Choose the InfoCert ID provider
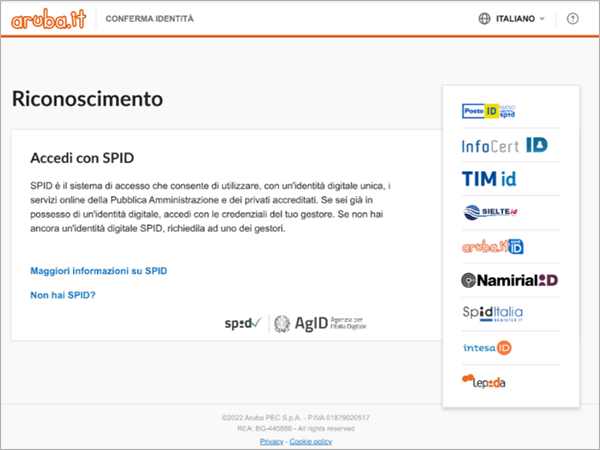 (x=504, y=145)
